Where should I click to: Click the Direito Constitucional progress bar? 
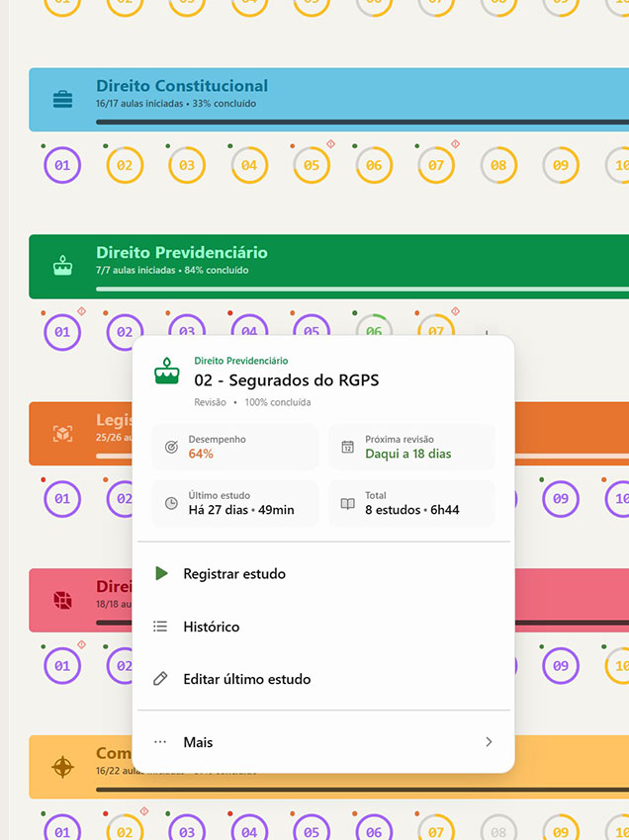363,123
